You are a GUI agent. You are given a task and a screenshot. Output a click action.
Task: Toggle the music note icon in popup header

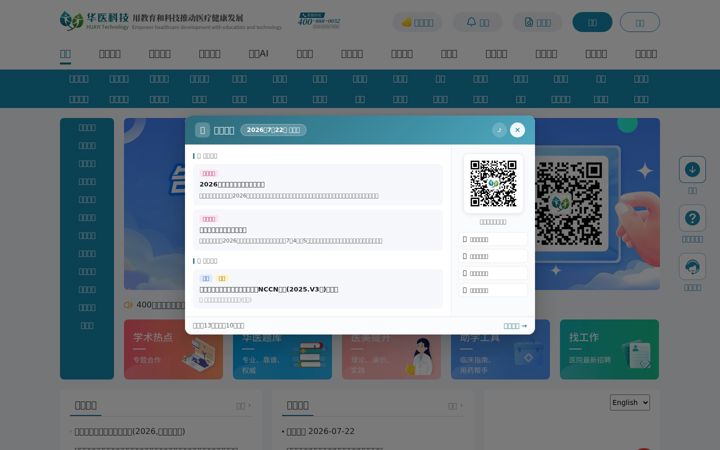point(499,130)
